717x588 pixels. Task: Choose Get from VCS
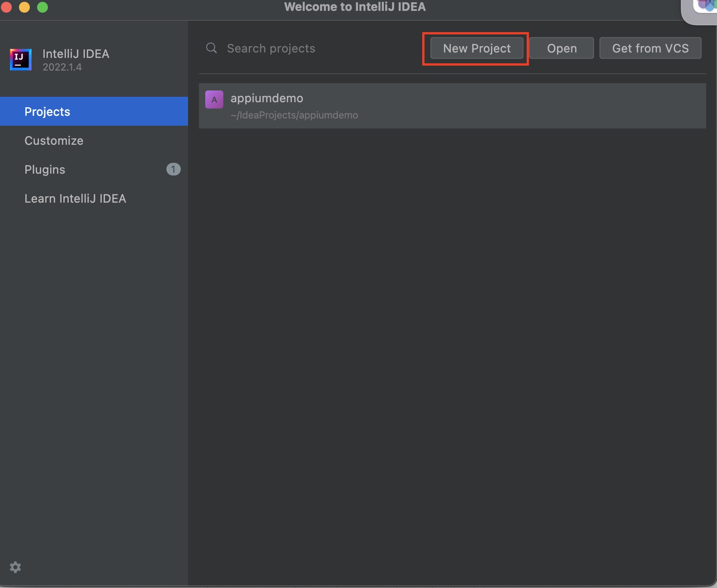tap(650, 48)
